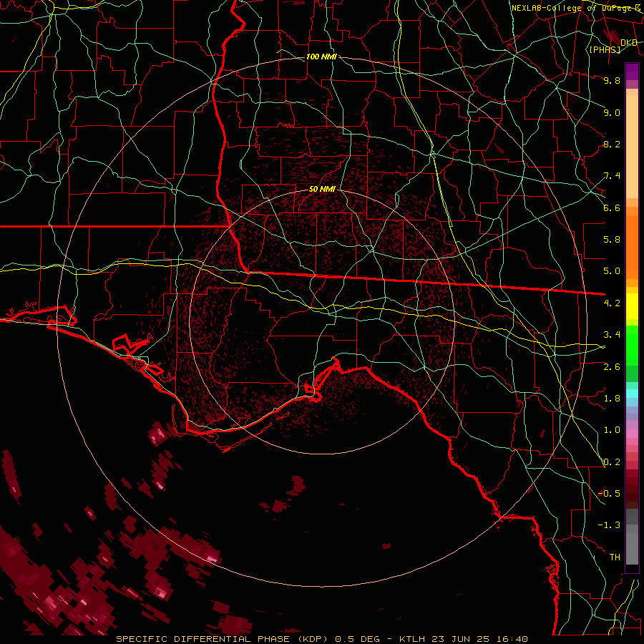
Task: Click the 0.2 value on the scale
Action: coord(612,462)
